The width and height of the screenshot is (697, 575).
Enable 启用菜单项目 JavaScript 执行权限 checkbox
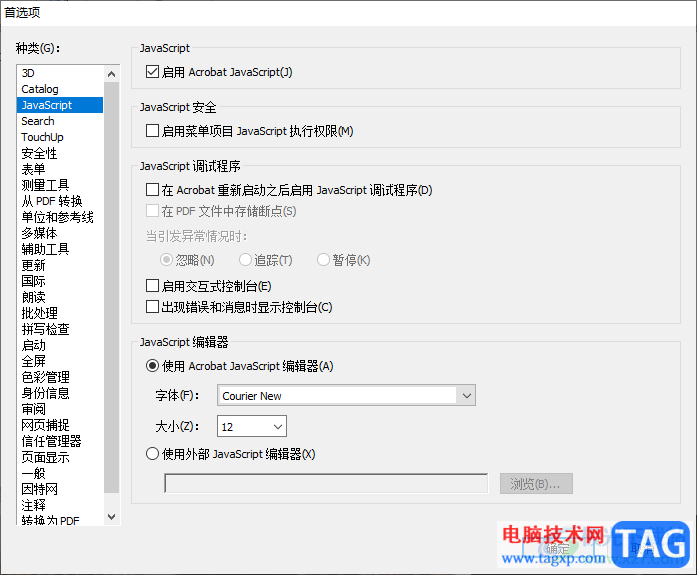click(152, 131)
